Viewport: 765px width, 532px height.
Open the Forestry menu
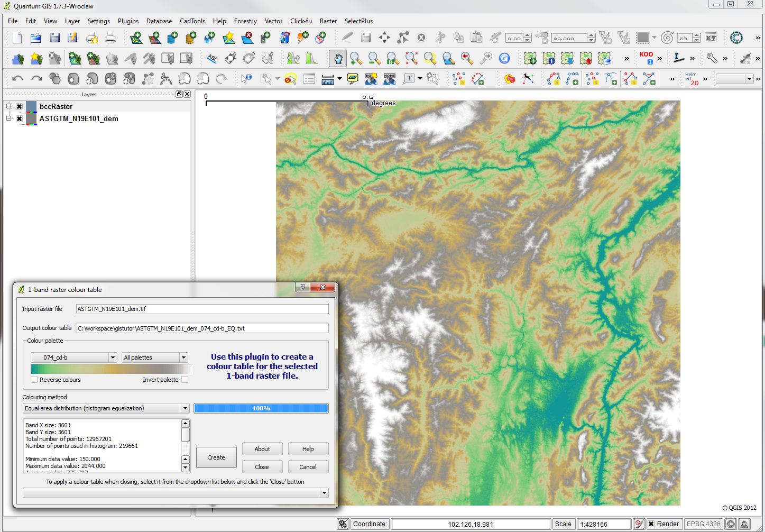[245, 21]
